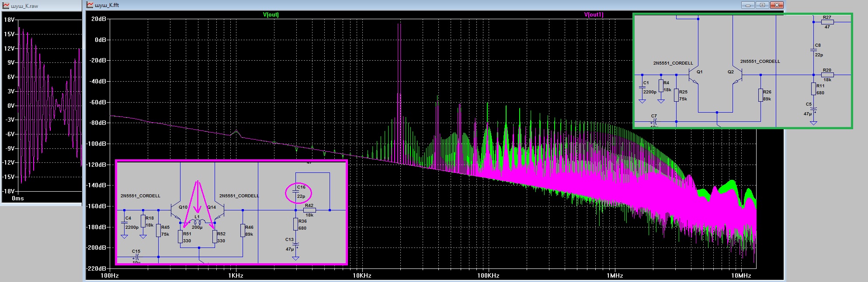Click the 100KHz frequency axis label
This screenshot has width=868, height=282.
click(488, 275)
